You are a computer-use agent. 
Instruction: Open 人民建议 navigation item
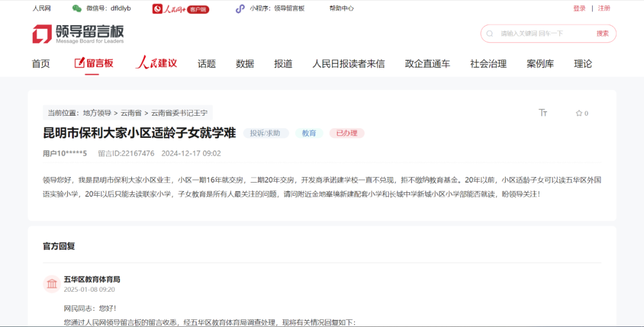(156, 63)
